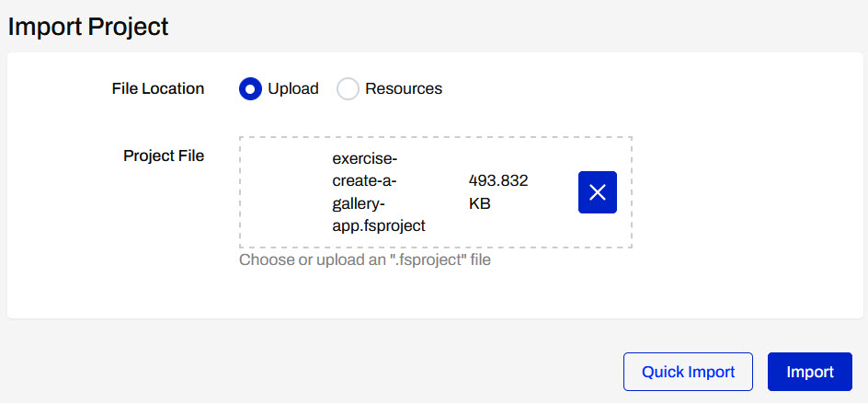
Task: Click the Upload option label text
Action: pos(292,89)
